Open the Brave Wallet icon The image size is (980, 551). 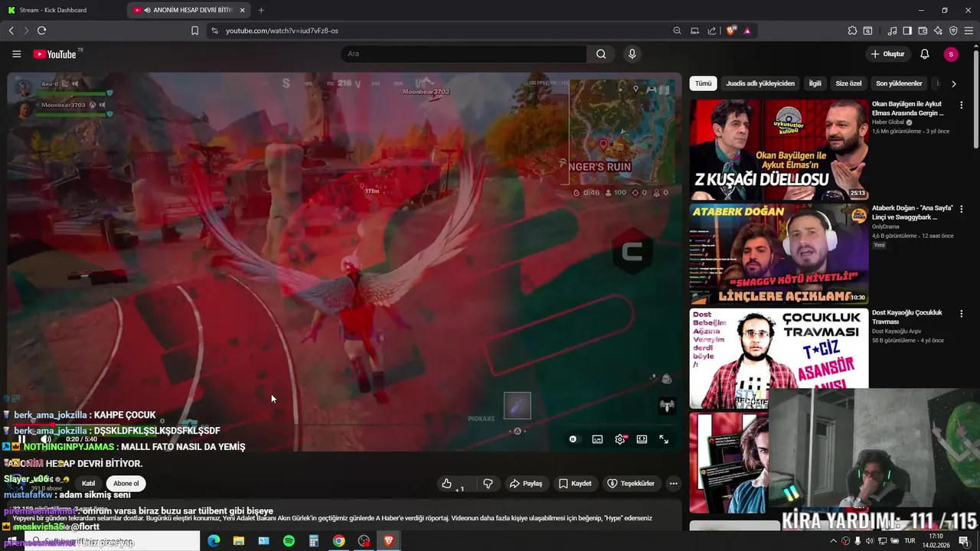click(x=923, y=31)
